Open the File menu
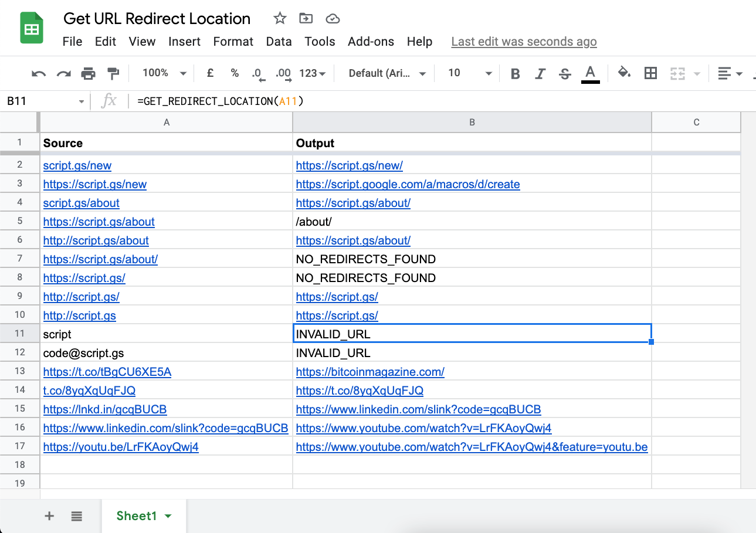This screenshot has width=756, height=533. (72, 42)
